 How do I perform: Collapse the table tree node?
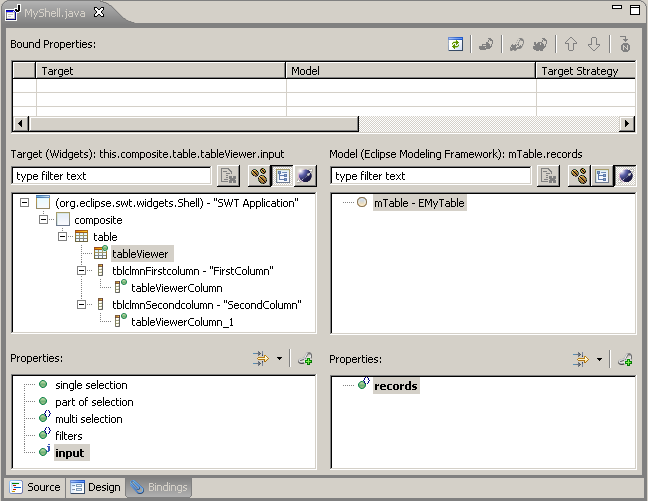pyautogui.click(x=62, y=236)
